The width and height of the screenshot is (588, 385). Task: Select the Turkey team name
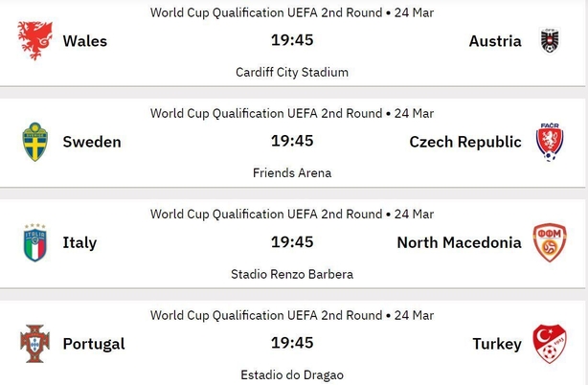point(497,344)
